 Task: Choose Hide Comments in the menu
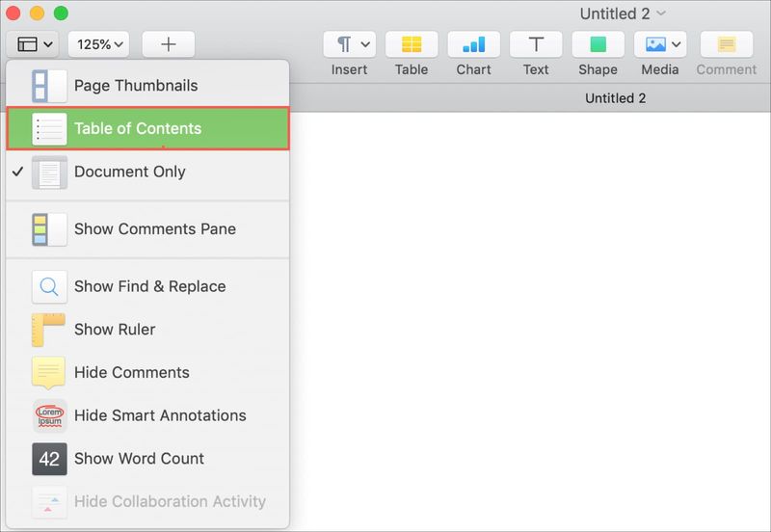147,373
